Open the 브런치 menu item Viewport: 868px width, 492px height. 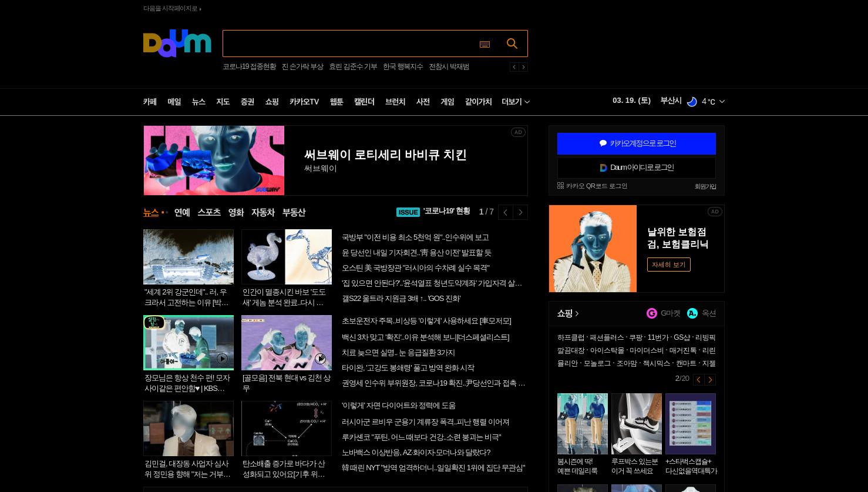395,102
